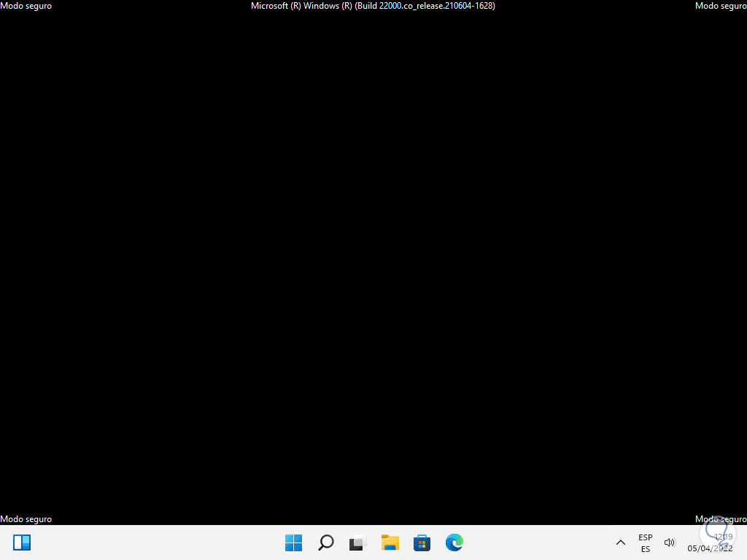Image resolution: width=747 pixels, height=560 pixels.
Task: Open the clock and date 05/04/2022
Action: click(710, 542)
